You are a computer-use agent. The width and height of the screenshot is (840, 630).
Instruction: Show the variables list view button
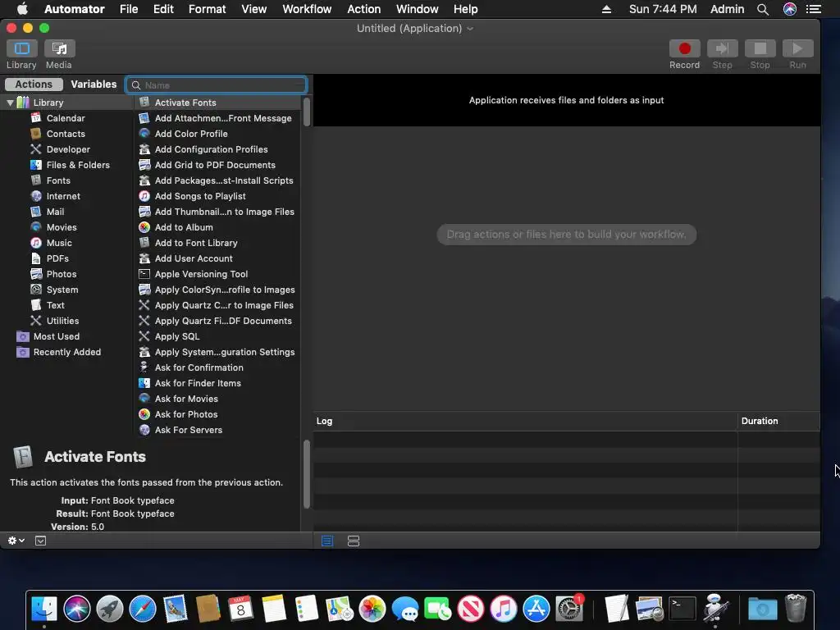354,541
